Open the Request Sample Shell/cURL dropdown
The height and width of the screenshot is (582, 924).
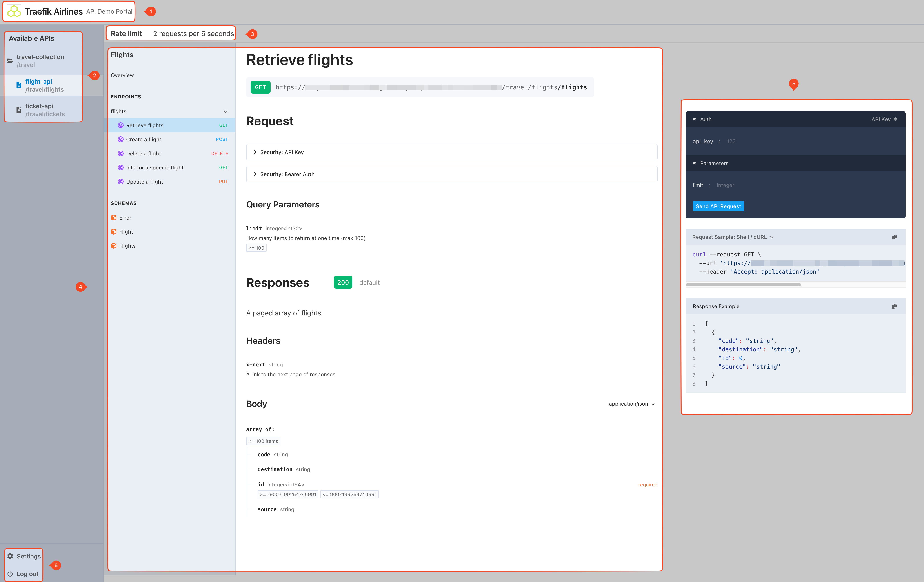(772, 237)
